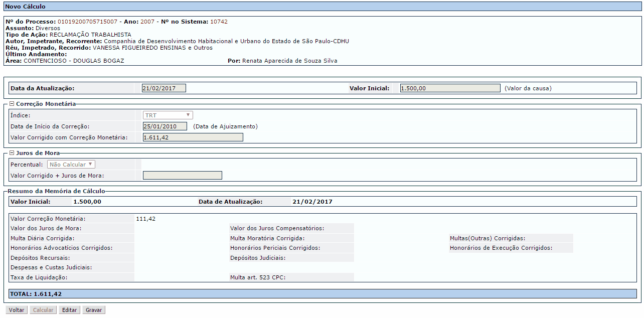
Task: Click the Voltar button
Action: click(x=17, y=310)
